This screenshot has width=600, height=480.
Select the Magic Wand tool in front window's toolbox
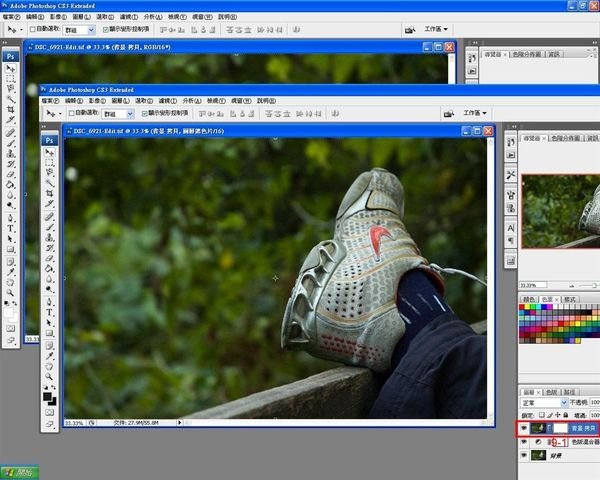(x=50, y=183)
